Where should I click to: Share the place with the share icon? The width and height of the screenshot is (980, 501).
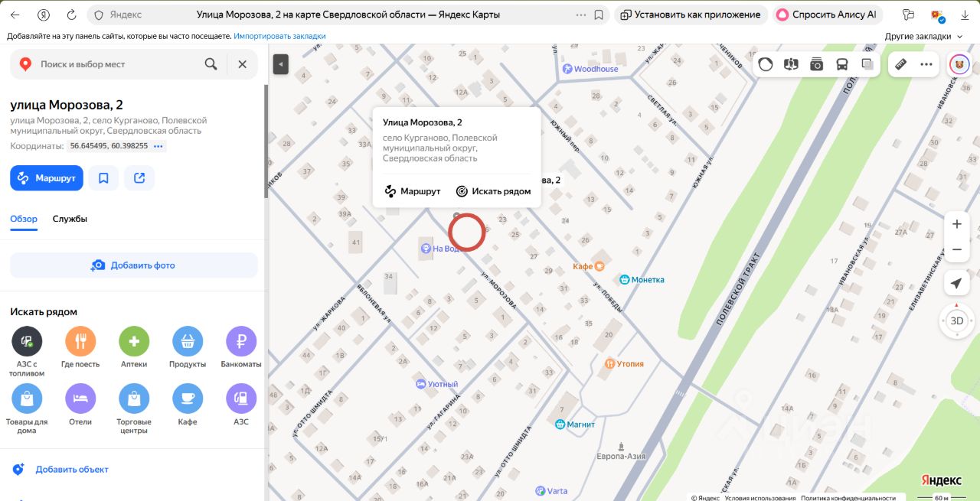[x=139, y=177]
